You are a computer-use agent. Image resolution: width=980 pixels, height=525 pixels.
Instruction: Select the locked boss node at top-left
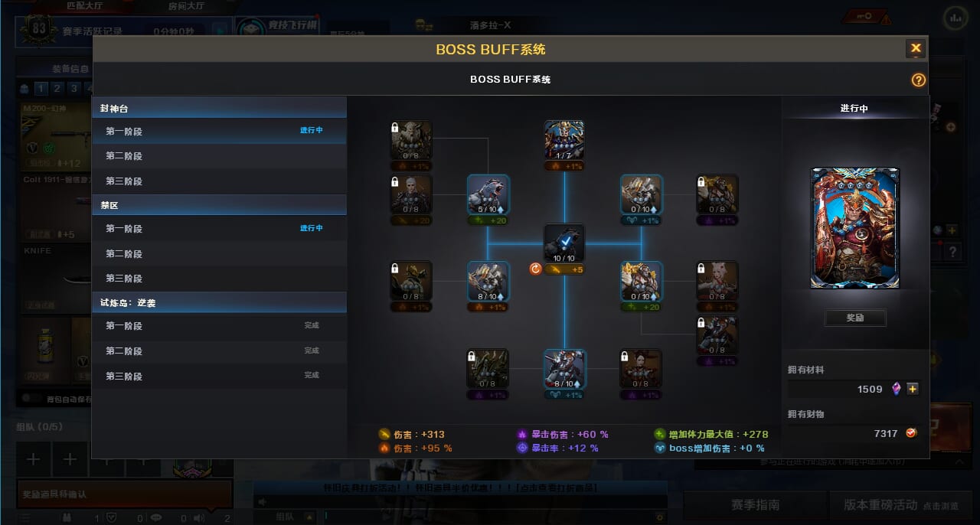coord(411,140)
